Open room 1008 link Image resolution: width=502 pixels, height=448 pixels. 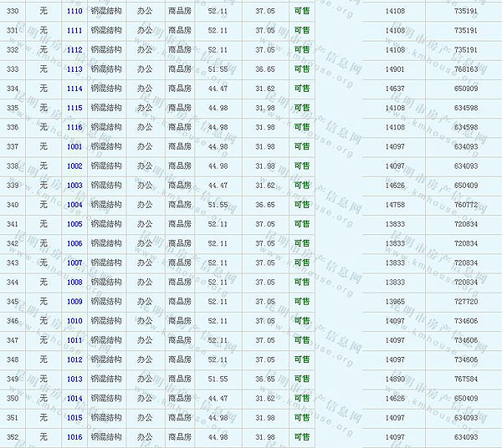[74, 283]
